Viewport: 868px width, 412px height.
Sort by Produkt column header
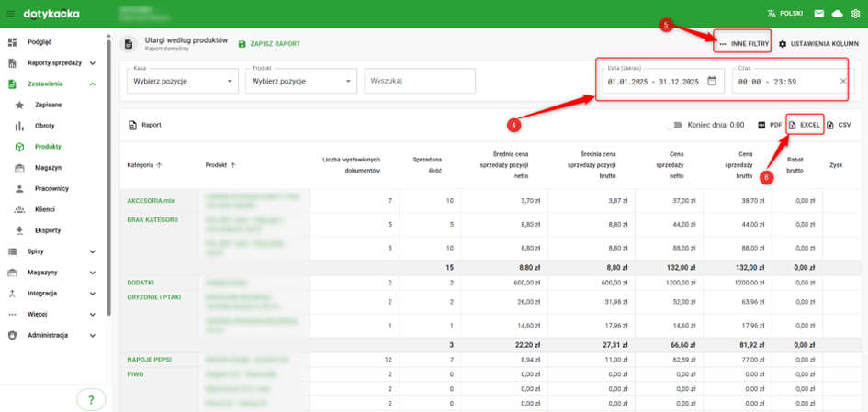click(220, 165)
